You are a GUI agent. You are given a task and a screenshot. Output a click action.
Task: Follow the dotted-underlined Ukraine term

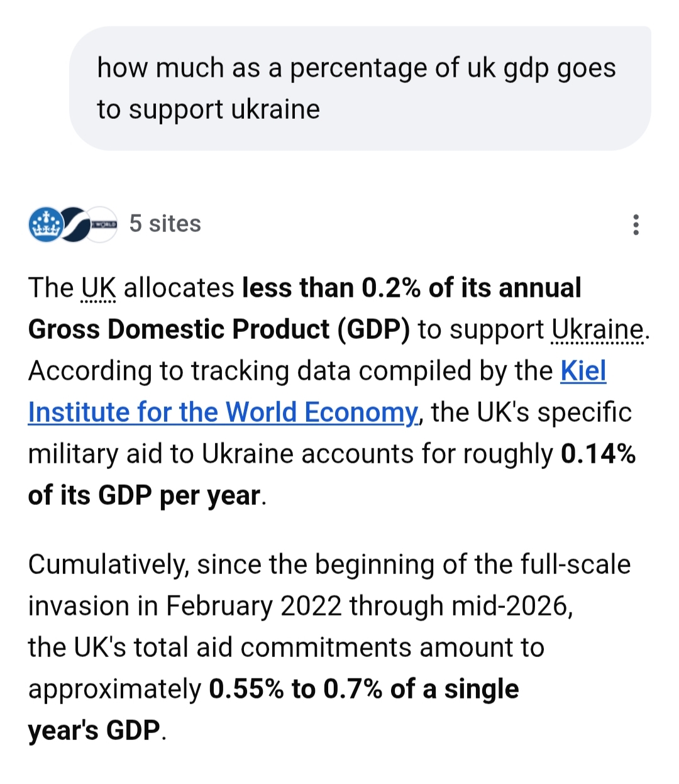(x=598, y=330)
